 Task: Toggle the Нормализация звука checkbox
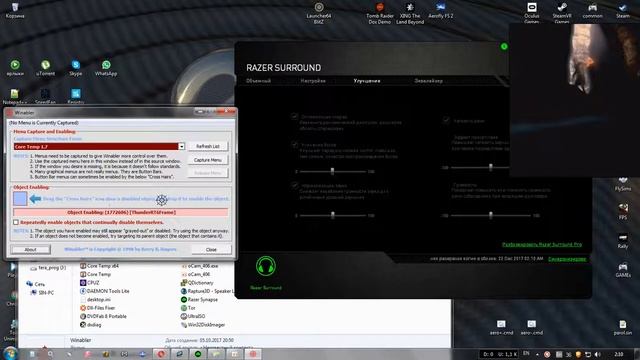pyautogui.click(x=295, y=185)
